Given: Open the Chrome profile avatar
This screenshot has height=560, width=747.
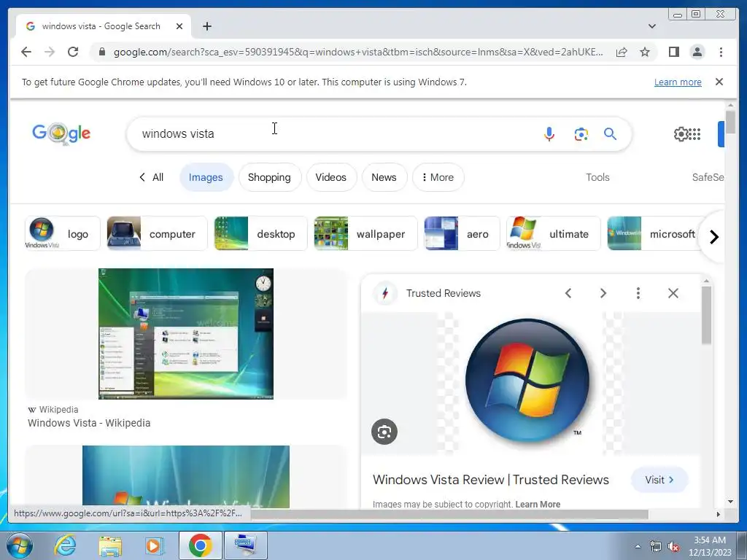Looking at the screenshot, I should click(x=697, y=52).
